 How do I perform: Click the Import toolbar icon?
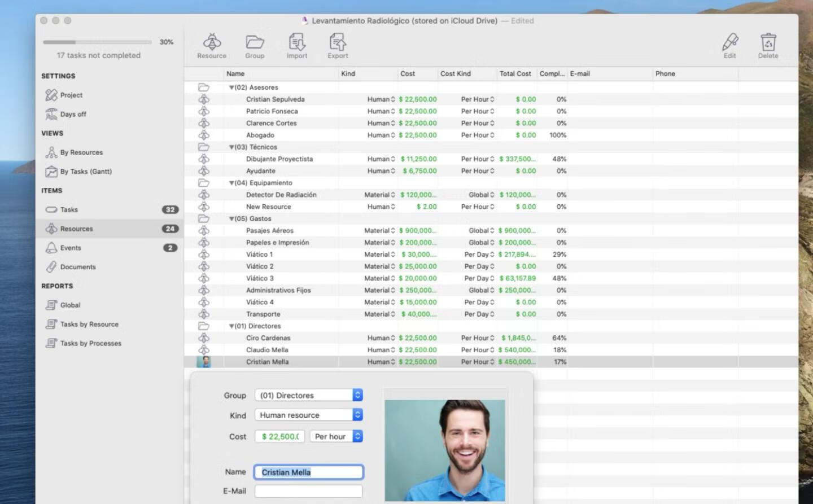pyautogui.click(x=297, y=42)
